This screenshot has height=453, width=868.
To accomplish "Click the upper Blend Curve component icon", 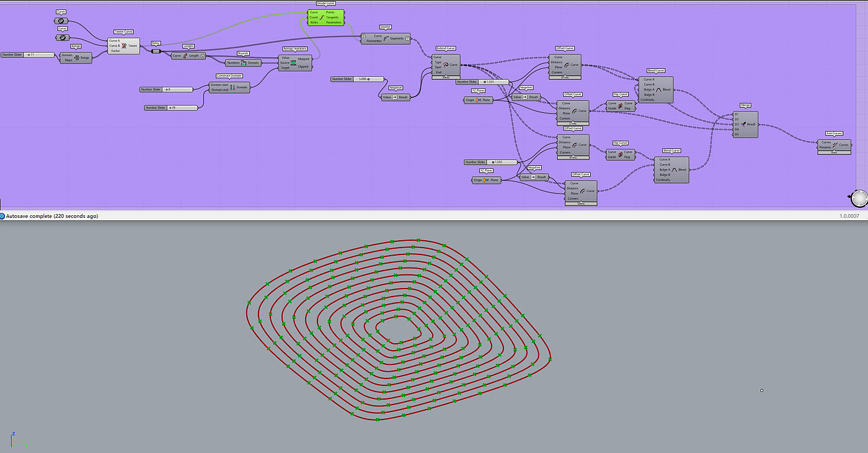I will [x=658, y=89].
